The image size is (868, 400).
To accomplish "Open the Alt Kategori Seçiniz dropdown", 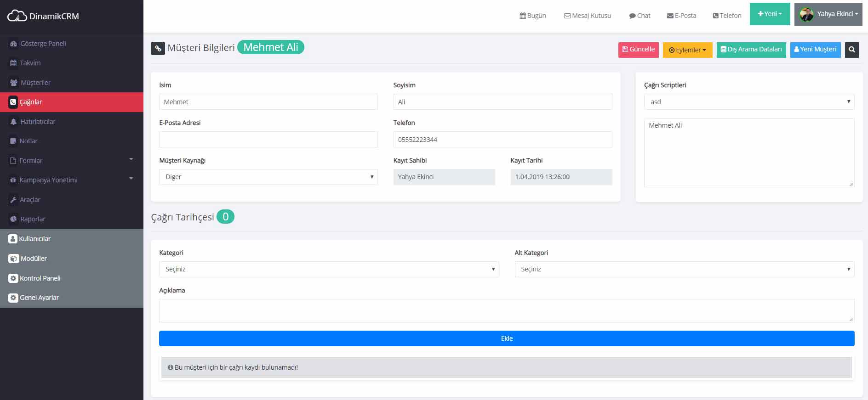I will pos(685,269).
